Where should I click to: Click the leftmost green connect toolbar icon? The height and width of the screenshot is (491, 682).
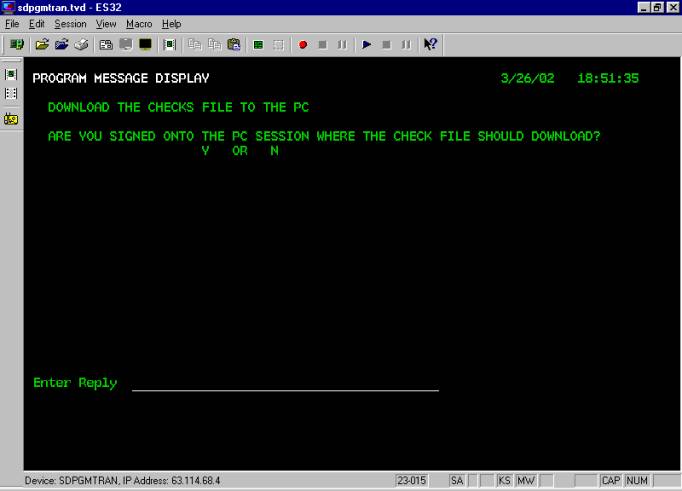pos(16,44)
